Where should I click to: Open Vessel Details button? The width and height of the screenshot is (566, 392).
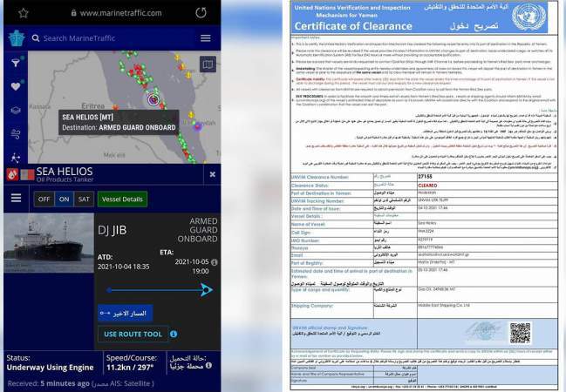coord(122,199)
